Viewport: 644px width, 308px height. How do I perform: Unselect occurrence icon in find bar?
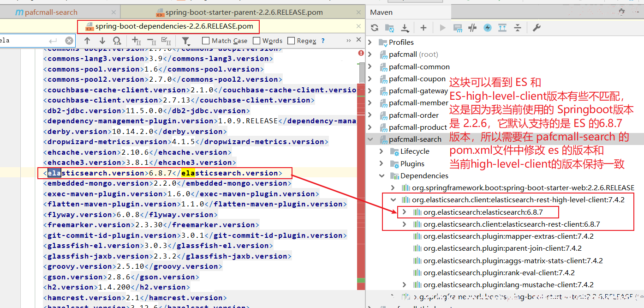(x=151, y=41)
